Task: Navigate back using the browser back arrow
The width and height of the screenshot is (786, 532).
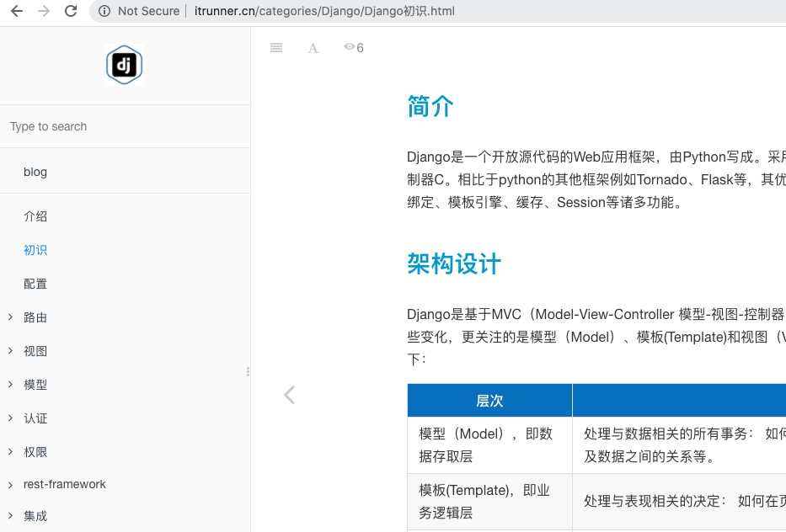Action: click(16, 12)
